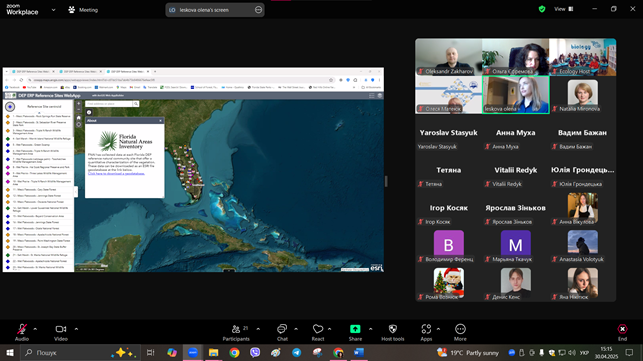Close the About panel in shared web app

160,121
